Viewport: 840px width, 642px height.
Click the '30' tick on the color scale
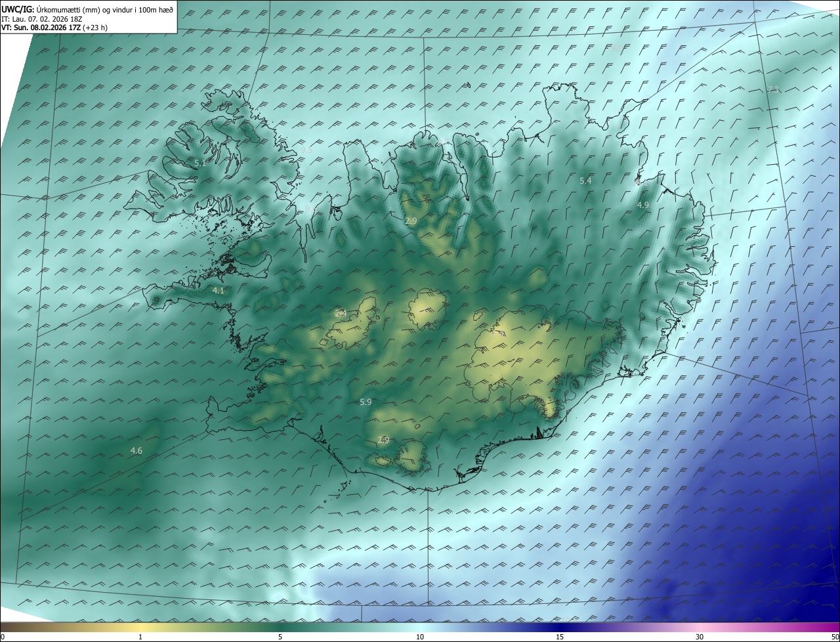(x=700, y=637)
